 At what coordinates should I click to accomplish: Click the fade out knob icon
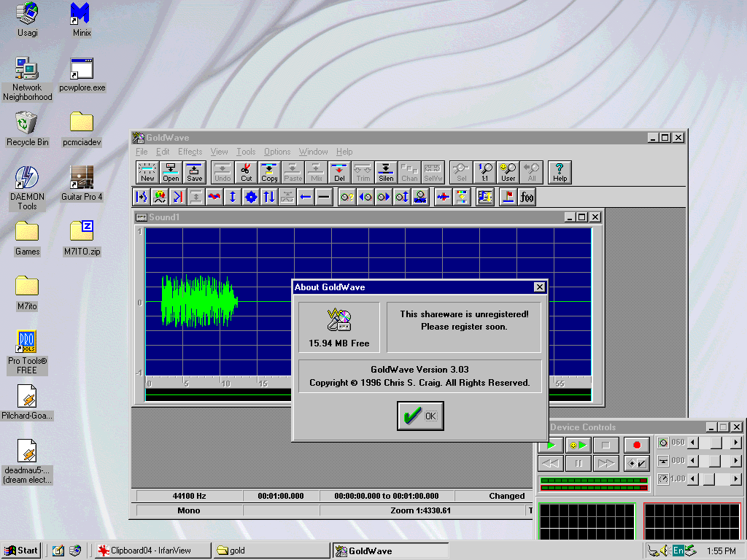click(x=384, y=197)
